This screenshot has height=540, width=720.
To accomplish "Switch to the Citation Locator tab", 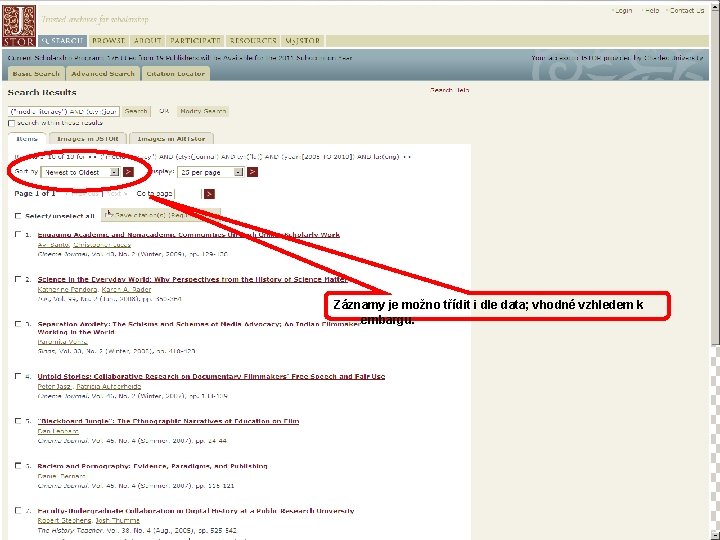I will point(175,73).
